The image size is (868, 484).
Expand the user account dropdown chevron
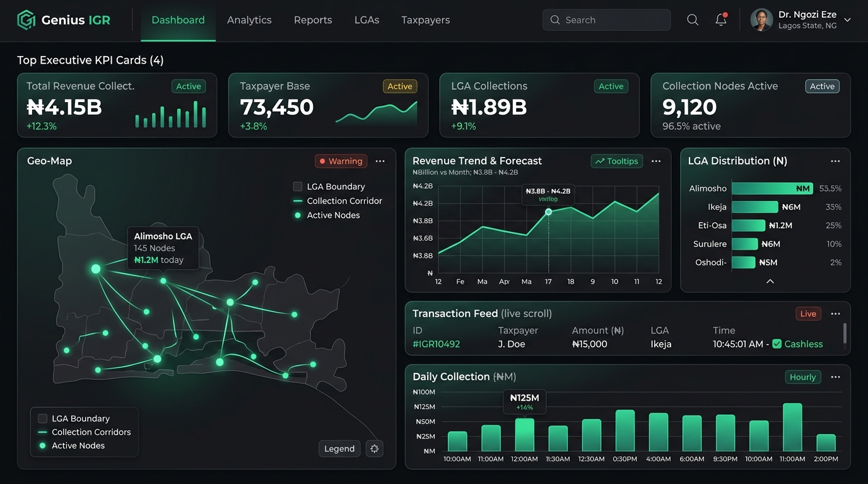tap(847, 20)
